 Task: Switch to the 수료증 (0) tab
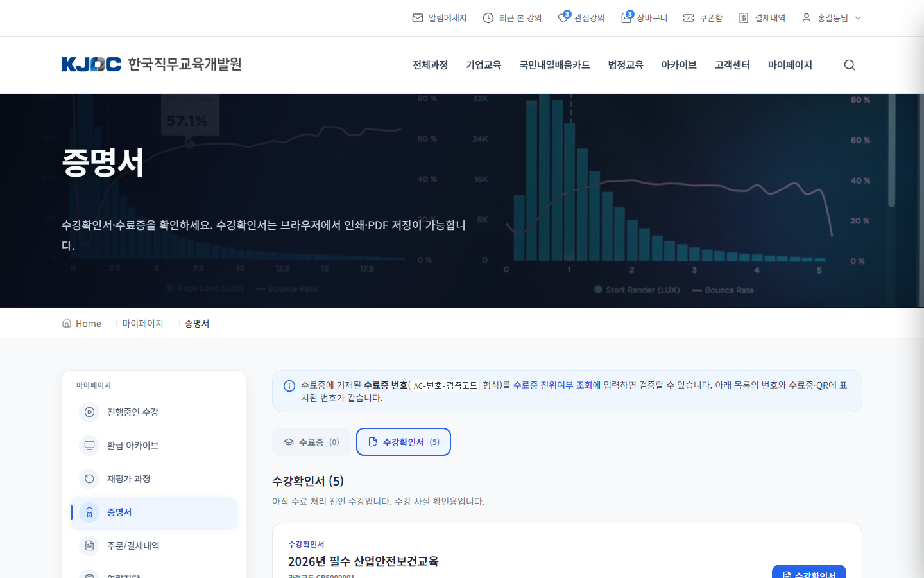(x=311, y=442)
